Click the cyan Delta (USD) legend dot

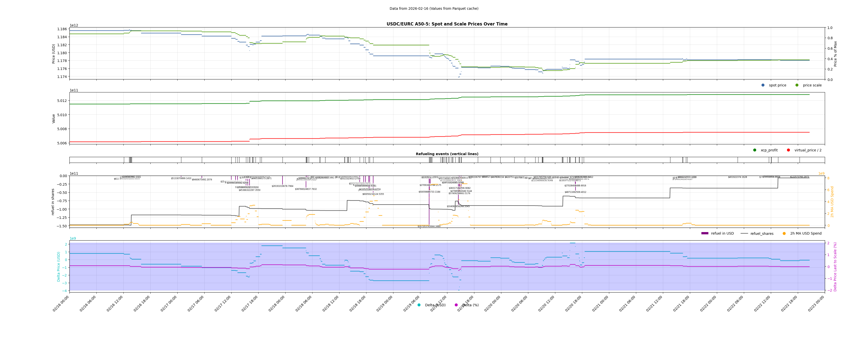click(x=419, y=305)
